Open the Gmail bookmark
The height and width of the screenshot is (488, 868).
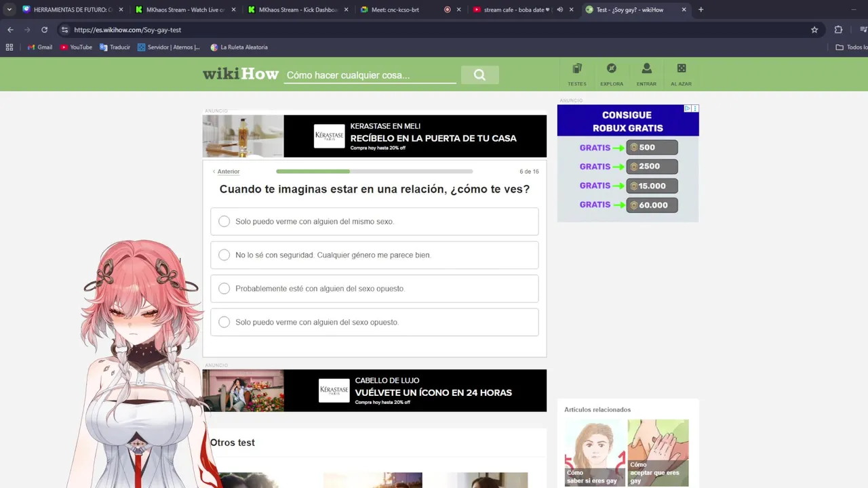40,47
